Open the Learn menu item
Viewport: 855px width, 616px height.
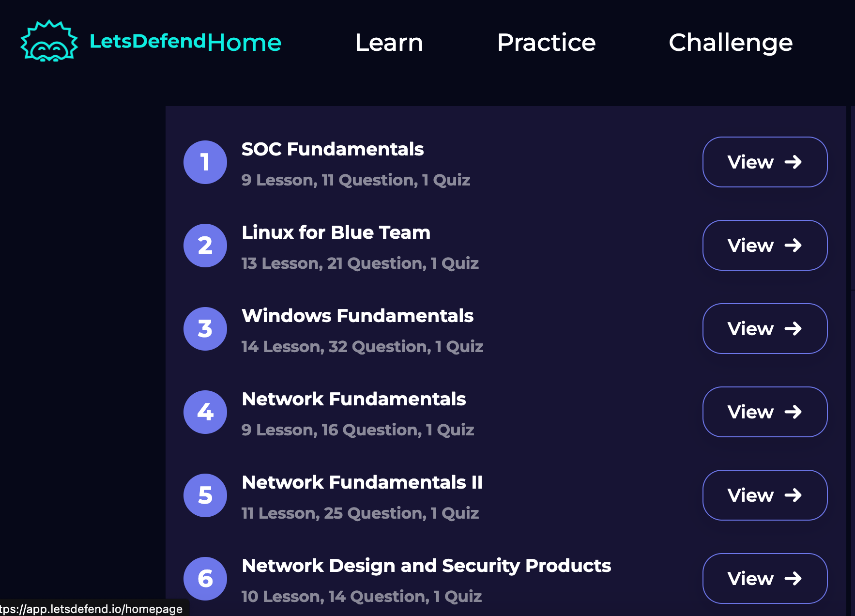(x=389, y=43)
